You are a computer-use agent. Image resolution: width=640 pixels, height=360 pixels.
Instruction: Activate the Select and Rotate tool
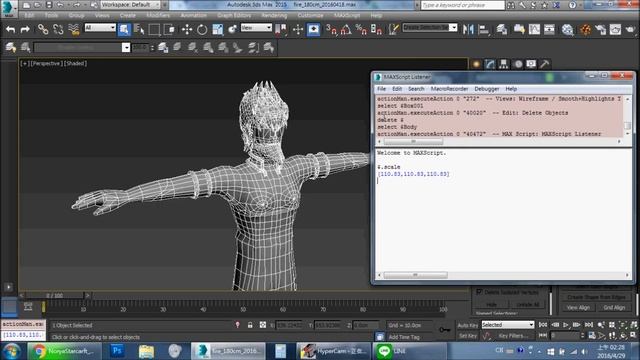pyautogui.click(x=202, y=29)
